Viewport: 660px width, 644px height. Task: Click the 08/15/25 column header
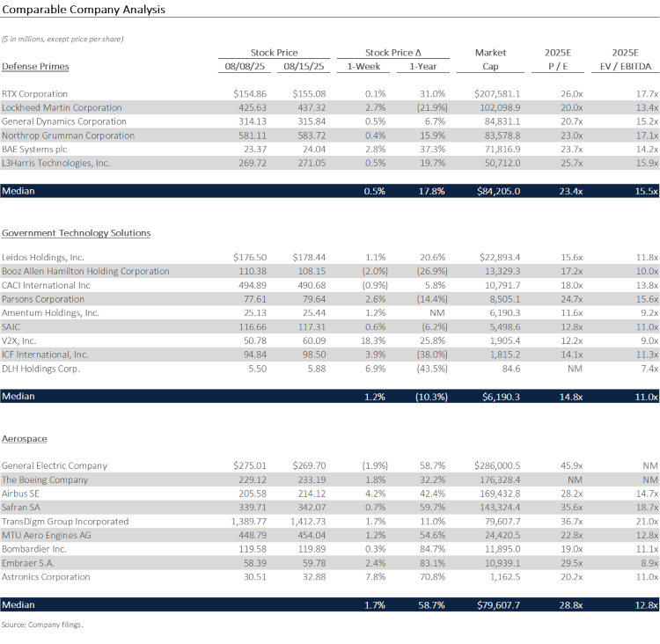coord(304,67)
